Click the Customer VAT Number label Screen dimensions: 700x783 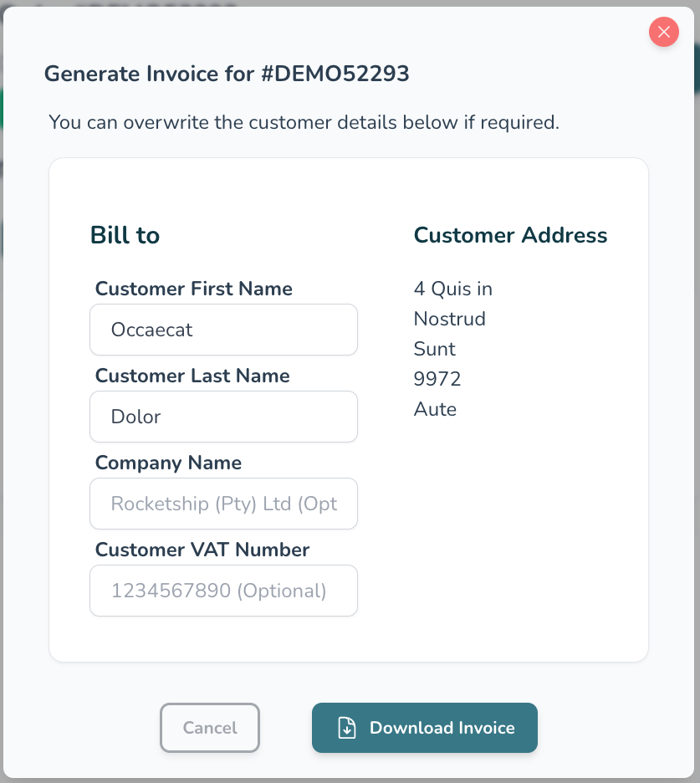tap(202, 550)
